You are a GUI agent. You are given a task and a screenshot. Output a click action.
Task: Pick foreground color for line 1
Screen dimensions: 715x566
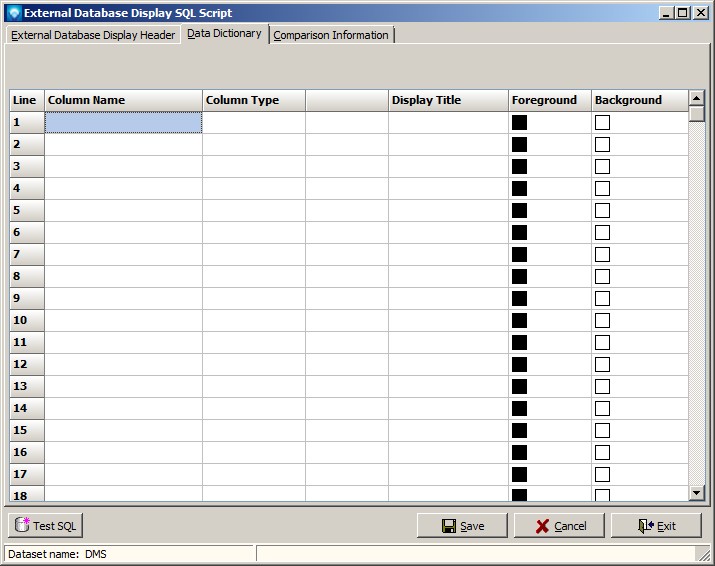tap(519, 123)
